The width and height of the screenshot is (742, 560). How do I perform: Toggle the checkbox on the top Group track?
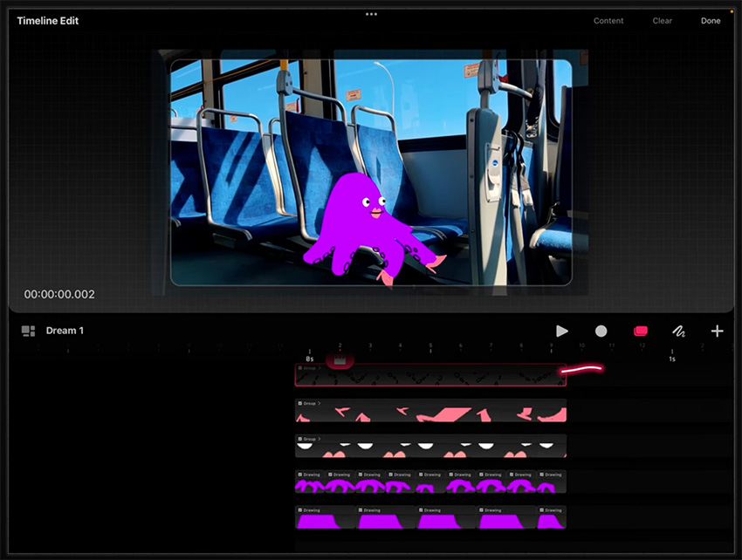(x=300, y=369)
